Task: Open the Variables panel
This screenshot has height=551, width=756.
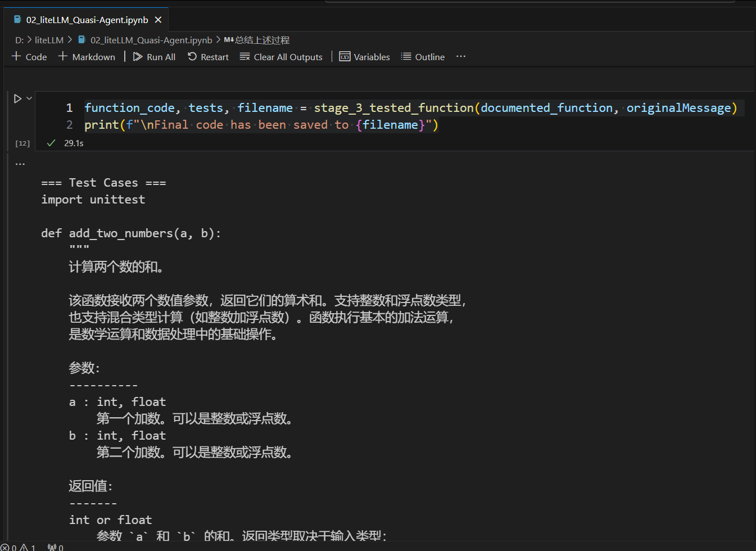Action: (x=365, y=57)
